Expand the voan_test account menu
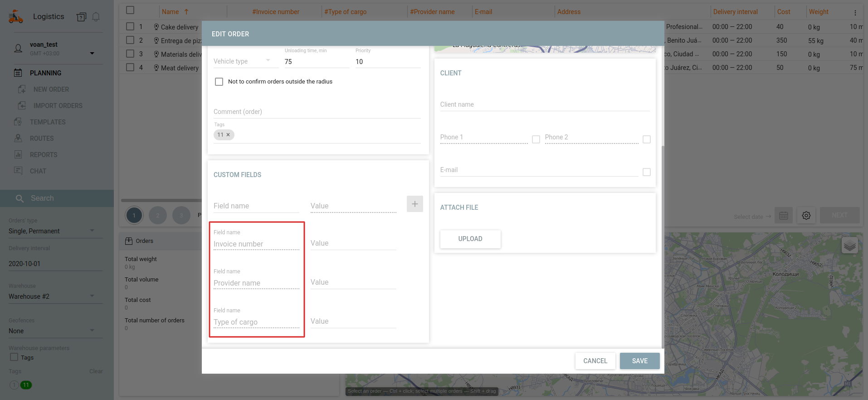Viewport: 868px width, 400px height. 92,53
